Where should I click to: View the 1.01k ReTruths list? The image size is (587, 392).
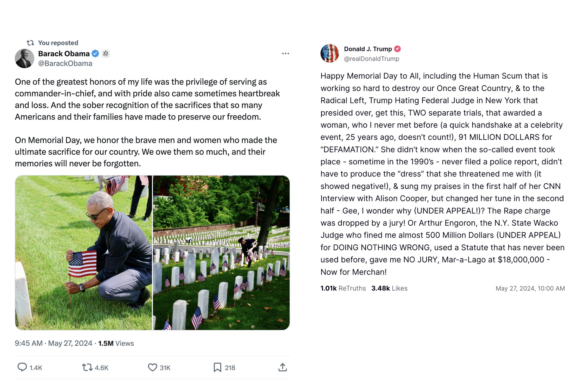pos(343,288)
